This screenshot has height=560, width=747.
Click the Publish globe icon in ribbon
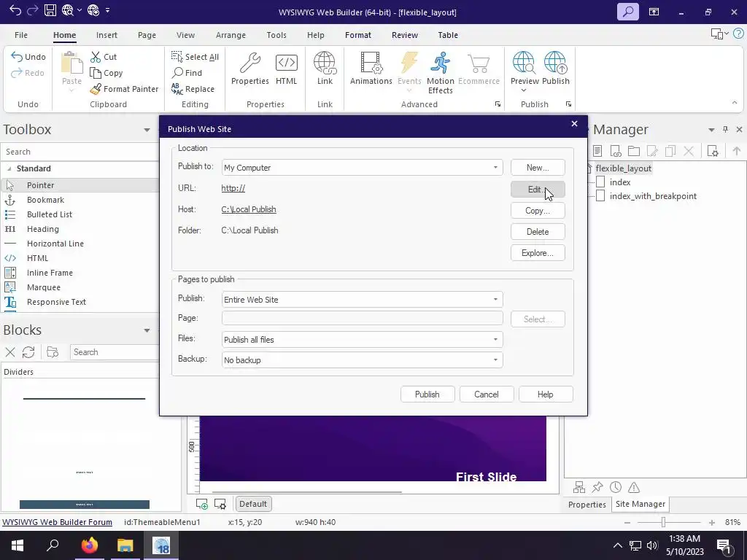pyautogui.click(x=555, y=69)
